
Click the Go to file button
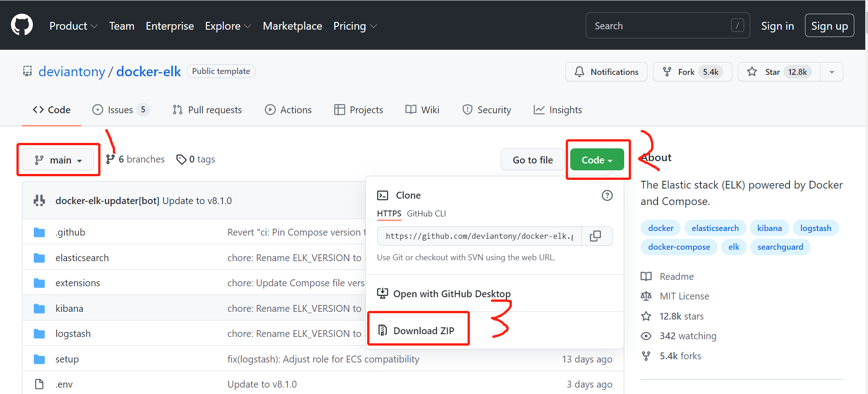pos(532,160)
